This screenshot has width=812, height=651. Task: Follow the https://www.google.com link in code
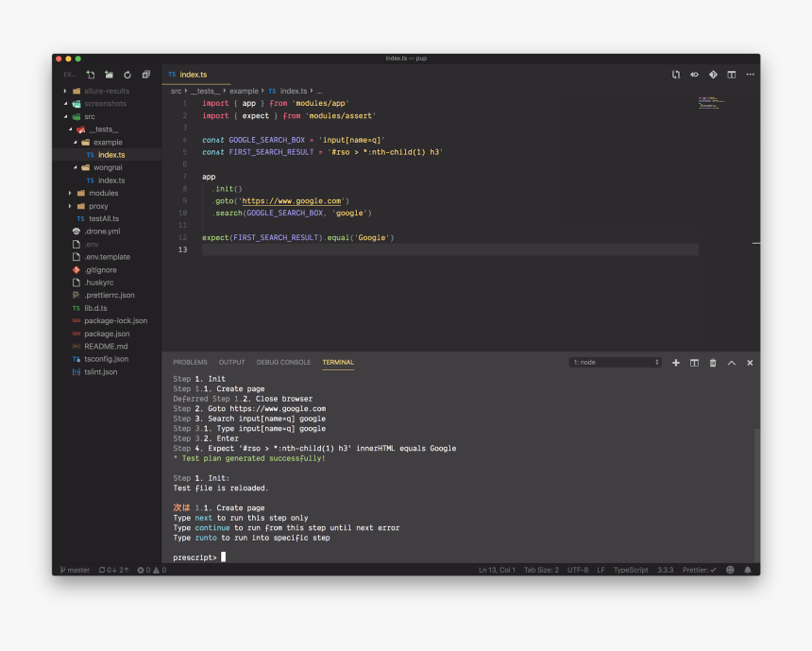(x=292, y=201)
